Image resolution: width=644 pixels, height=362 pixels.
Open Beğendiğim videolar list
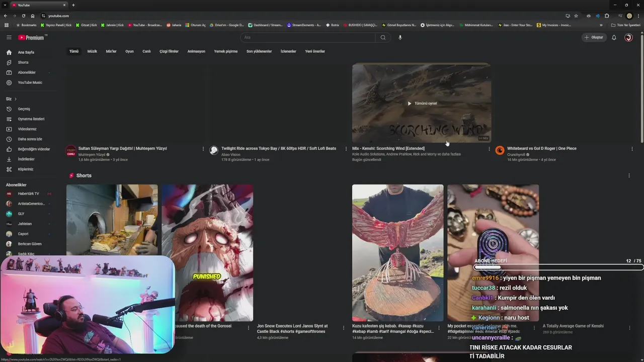point(30,149)
